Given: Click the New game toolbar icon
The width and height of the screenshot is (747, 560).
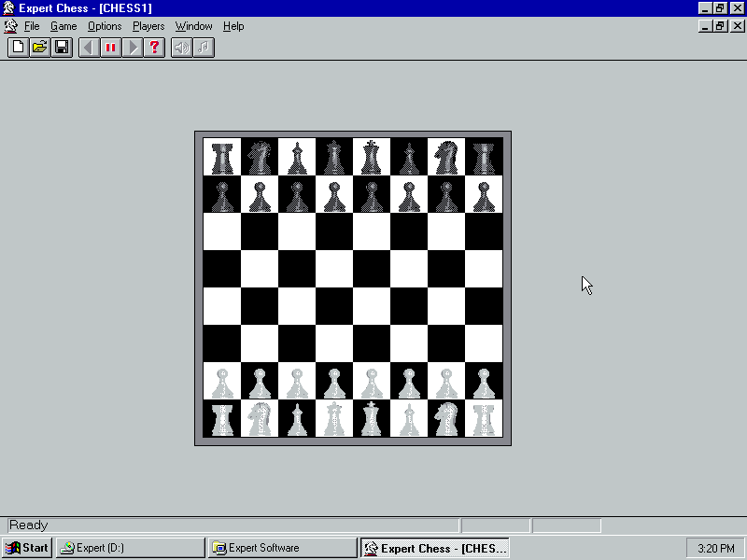Looking at the screenshot, I should coord(18,48).
